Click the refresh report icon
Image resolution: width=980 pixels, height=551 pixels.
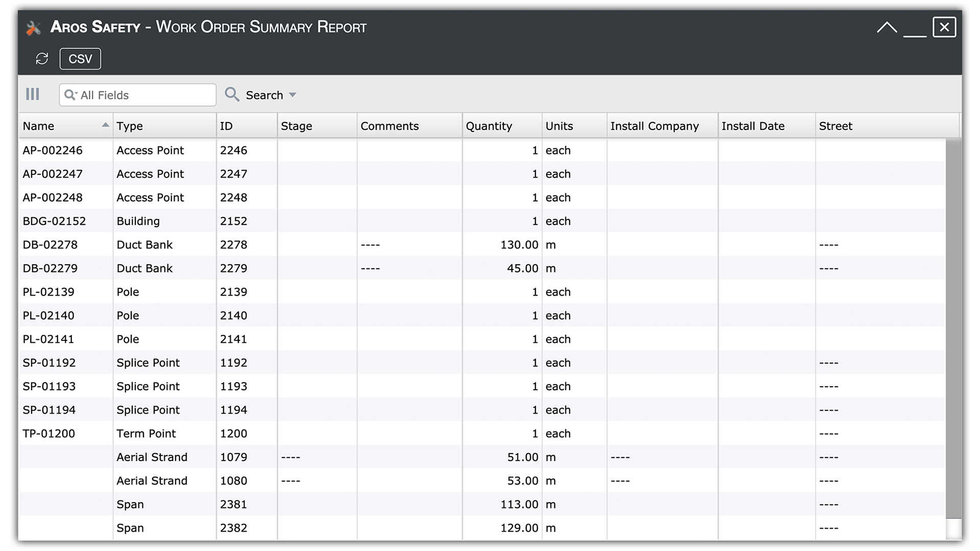coord(42,59)
